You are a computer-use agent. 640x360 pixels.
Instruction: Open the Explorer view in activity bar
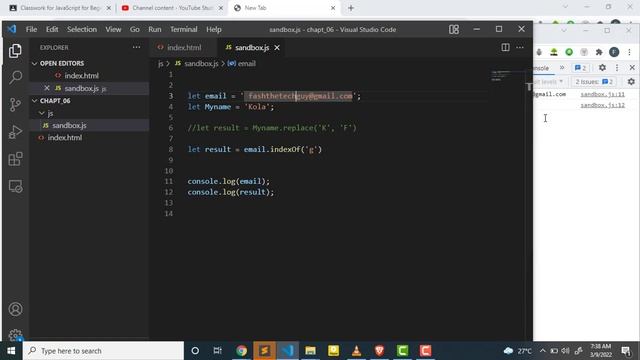click(x=15, y=51)
